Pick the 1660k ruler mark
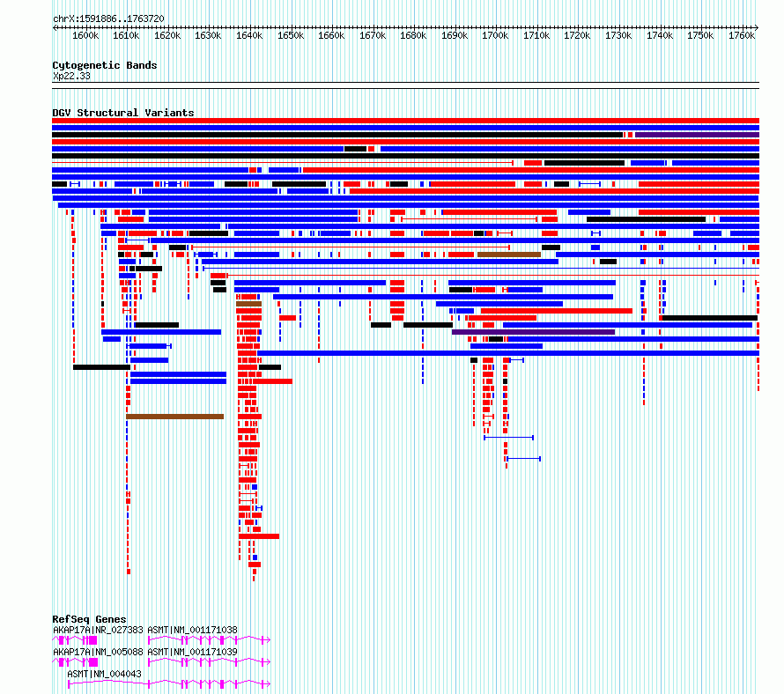Image resolution: width=784 pixels, height=694 pixels. point(331,35)
